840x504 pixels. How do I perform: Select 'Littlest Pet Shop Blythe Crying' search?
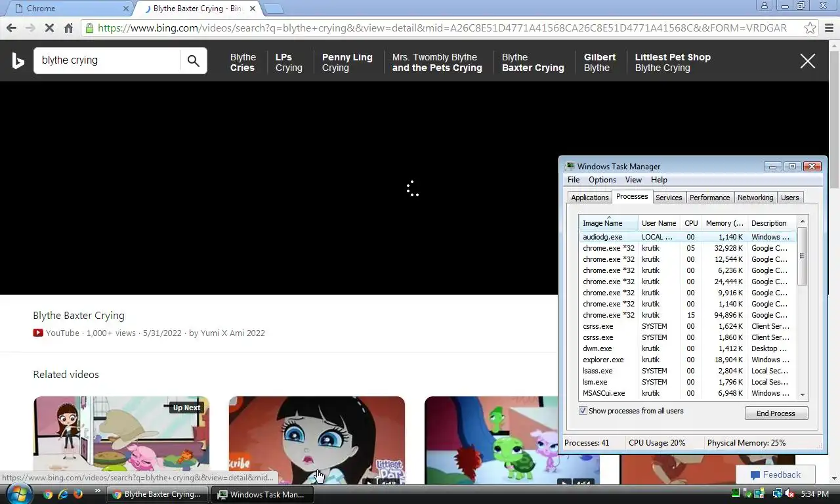click(x=673, y=62)
